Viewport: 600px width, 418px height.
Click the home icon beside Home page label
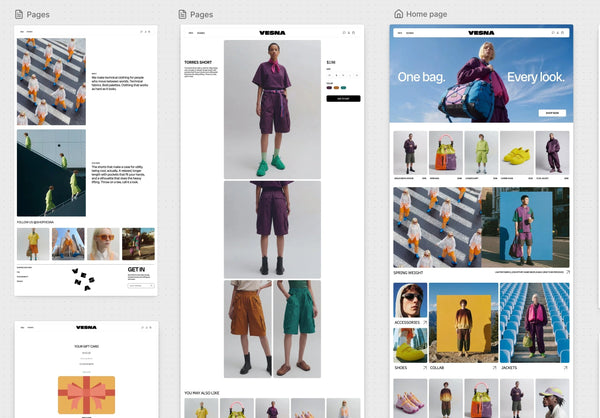(398, 14)
